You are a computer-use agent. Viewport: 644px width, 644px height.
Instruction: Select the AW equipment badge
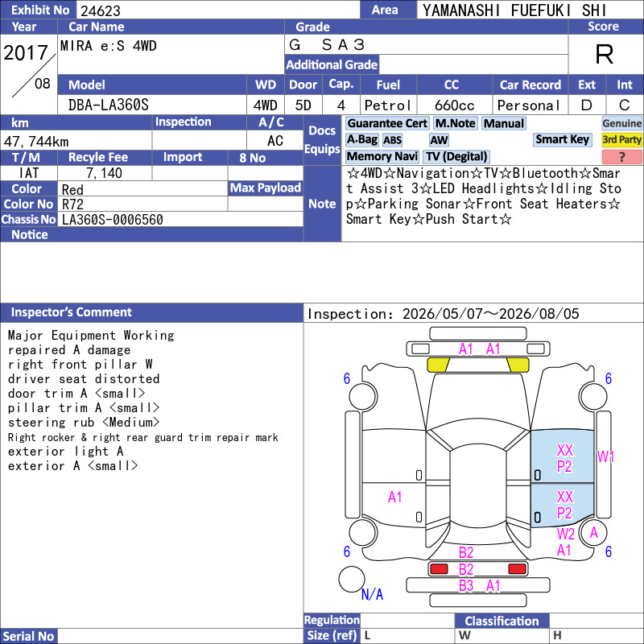(439, 140)
